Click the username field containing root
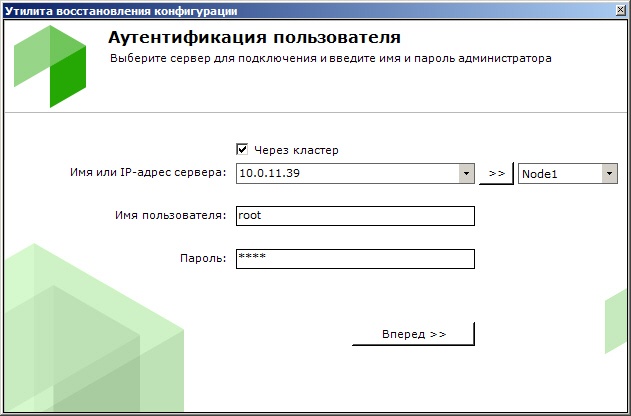Viewport: 631px width, 416px height. pos(354,215)
